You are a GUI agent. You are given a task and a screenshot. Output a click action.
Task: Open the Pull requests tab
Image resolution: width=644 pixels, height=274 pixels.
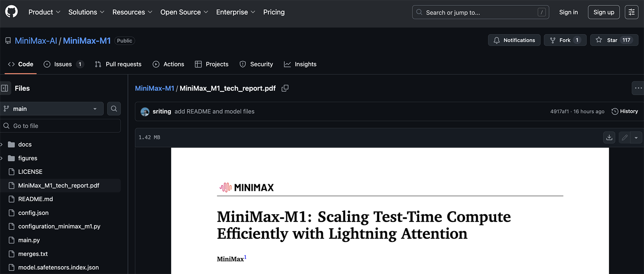coord(118,64)
